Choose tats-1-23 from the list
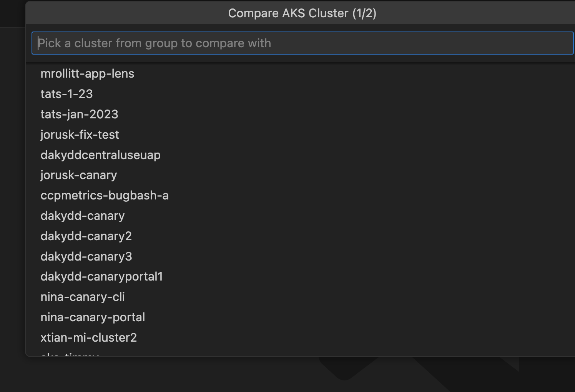Image resolution: width=575 pixels, height=392 pixels. tap(302, 94)
